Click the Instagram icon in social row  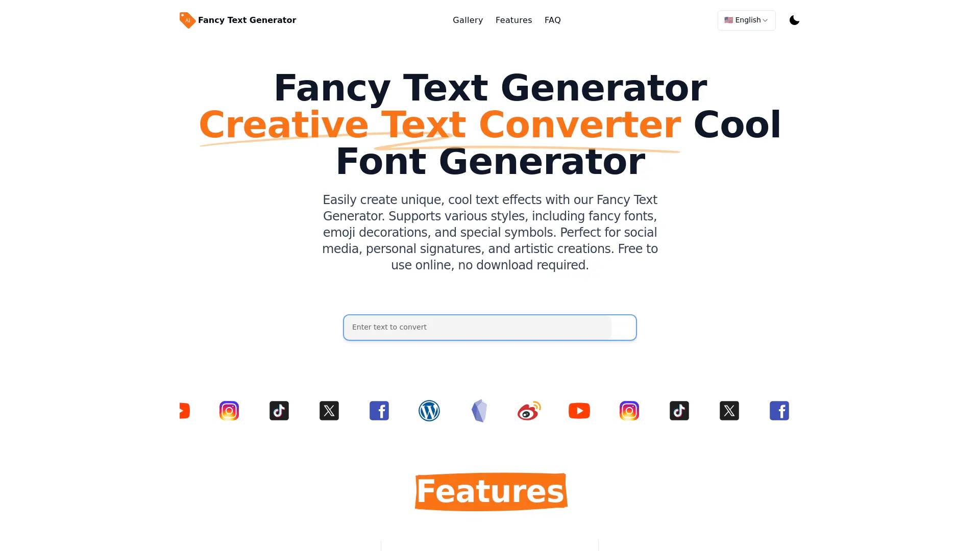click(229, 410)
